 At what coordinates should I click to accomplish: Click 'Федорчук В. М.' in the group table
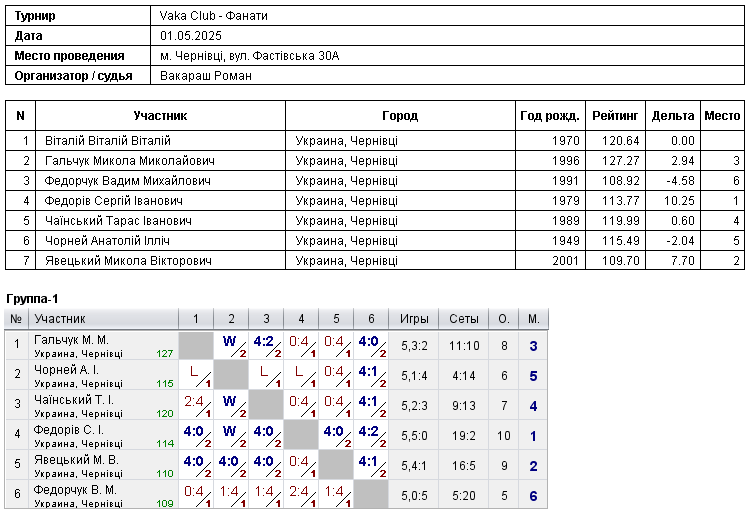(75, 490)
